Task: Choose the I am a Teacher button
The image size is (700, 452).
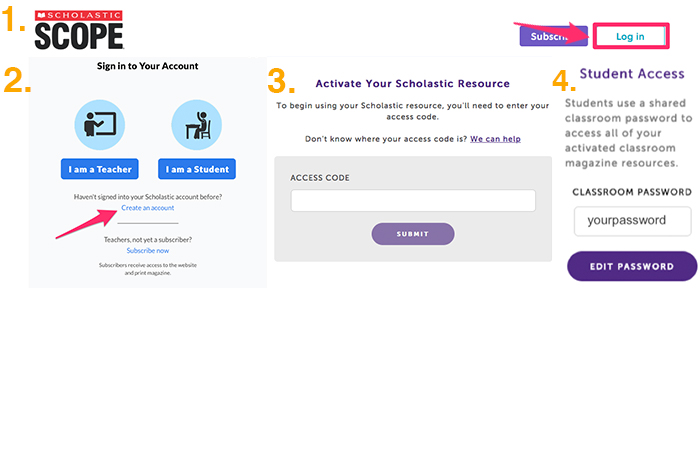Action: (100, 169)
